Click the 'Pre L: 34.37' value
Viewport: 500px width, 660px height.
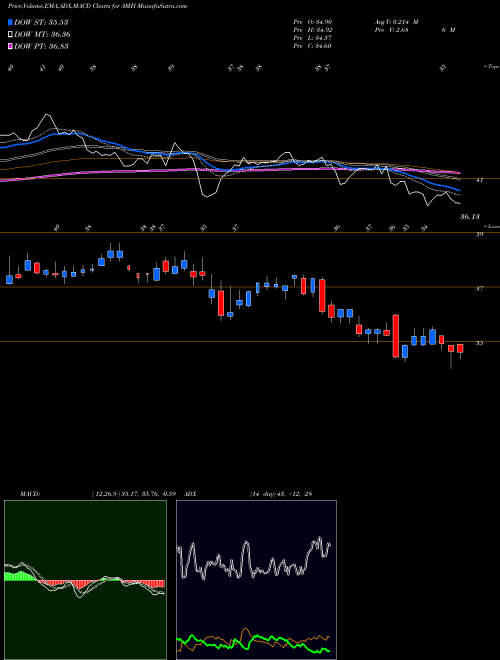[x=313, y=38]
